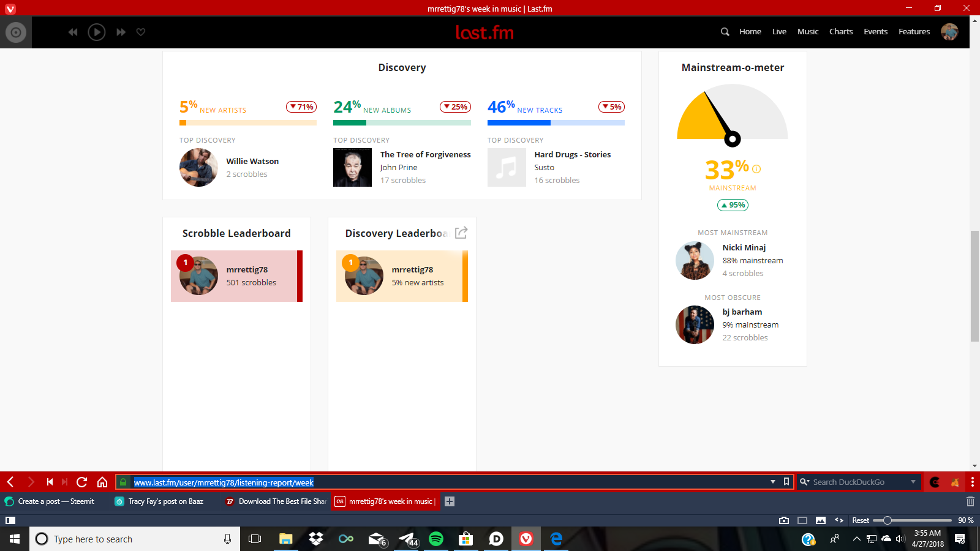Open Hard Drugs - Stories track link
980x551 pixels.
tap(572, 155)
